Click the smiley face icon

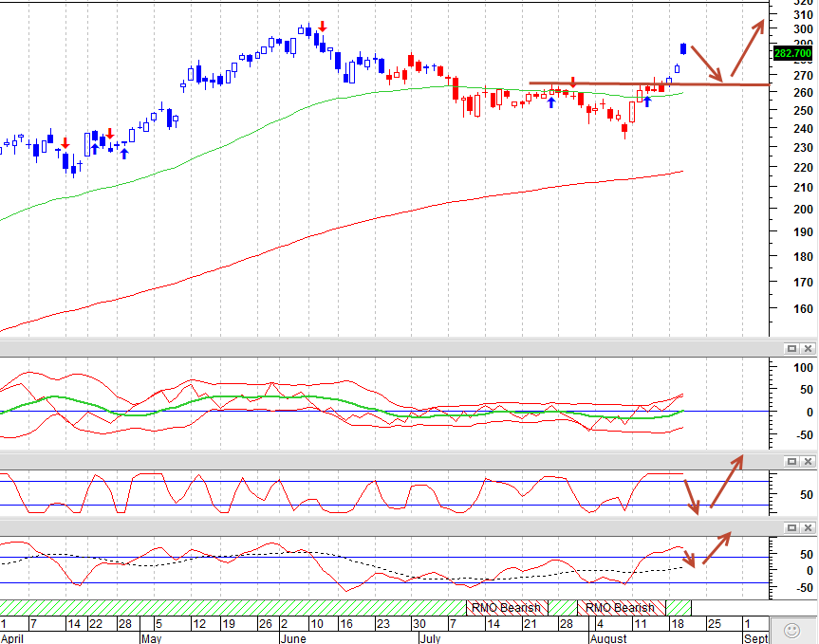tap(792, 631)
